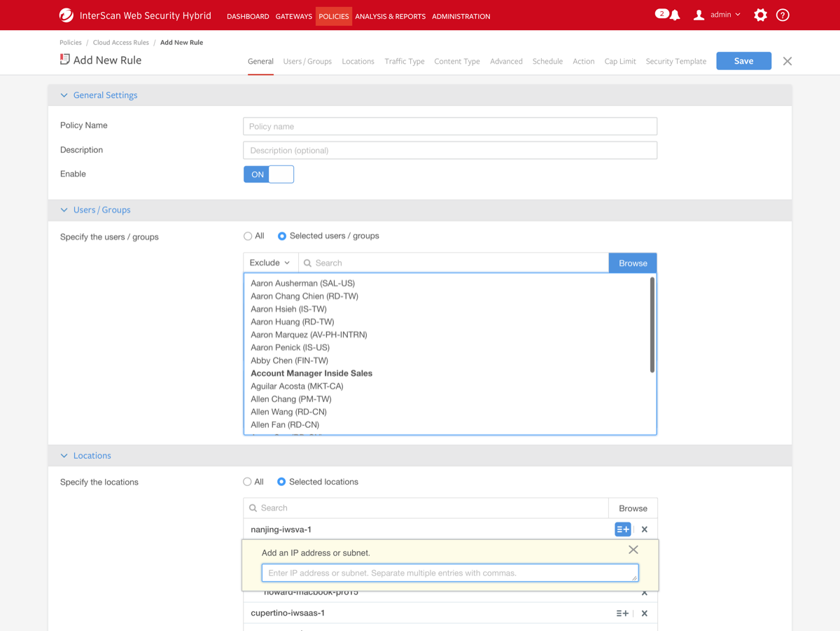Click Browse for locations

633,508
